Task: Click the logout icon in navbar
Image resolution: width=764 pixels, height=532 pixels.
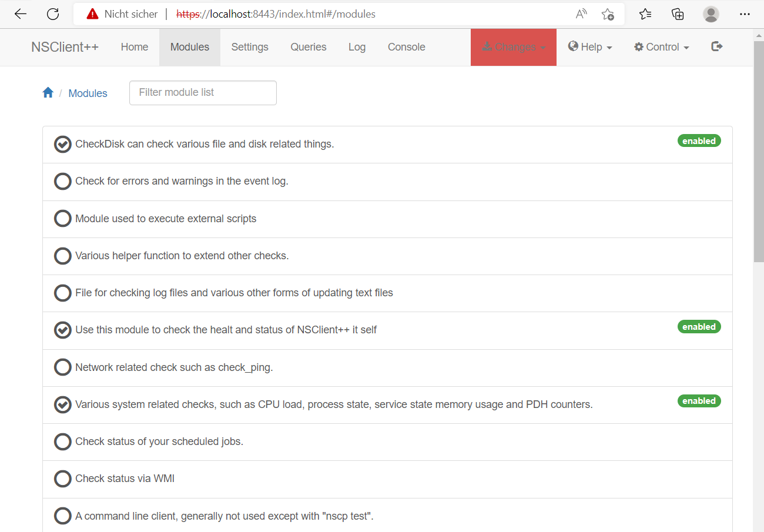Action: pos(716,46)
